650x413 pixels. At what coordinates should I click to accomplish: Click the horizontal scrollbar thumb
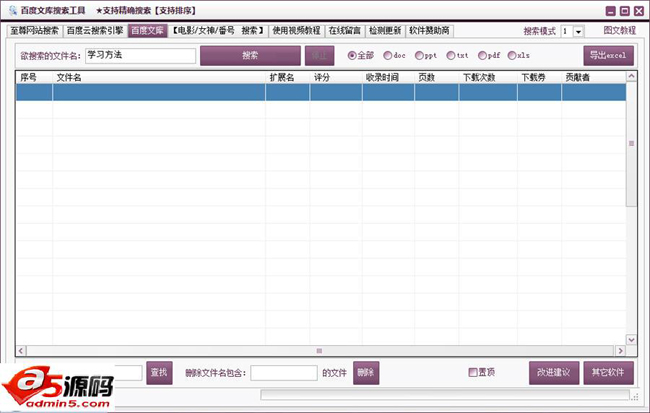[319, 351]
